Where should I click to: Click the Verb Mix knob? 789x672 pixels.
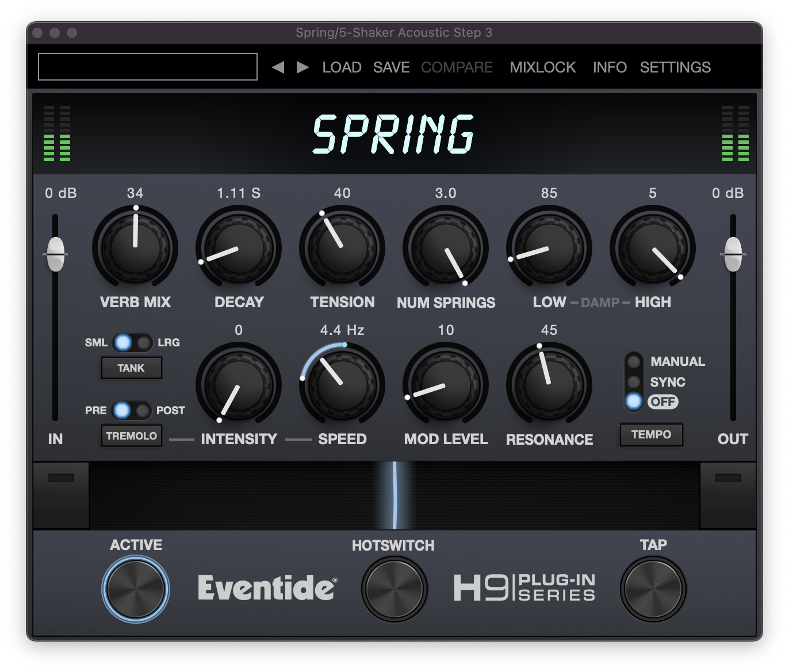(135, 247)
